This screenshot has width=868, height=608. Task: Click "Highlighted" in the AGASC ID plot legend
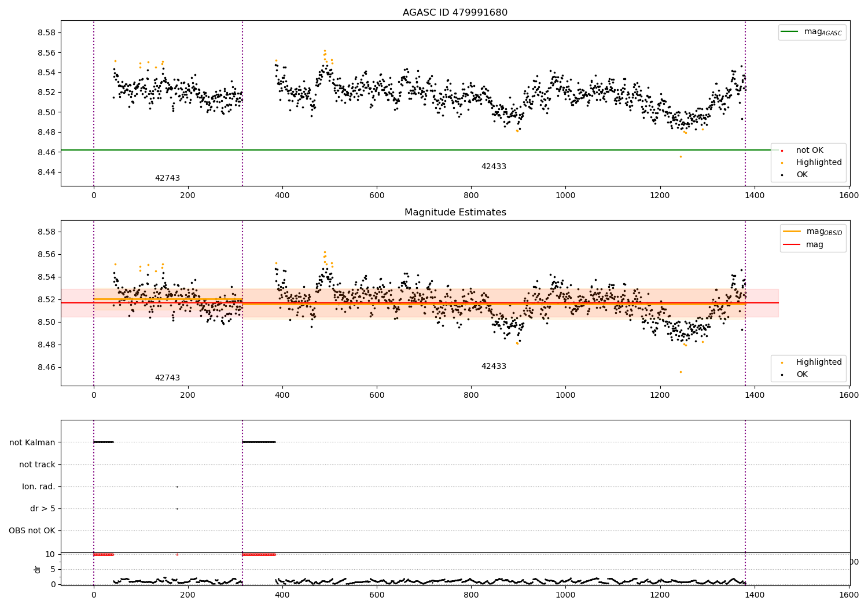click(x=819, y=163)
